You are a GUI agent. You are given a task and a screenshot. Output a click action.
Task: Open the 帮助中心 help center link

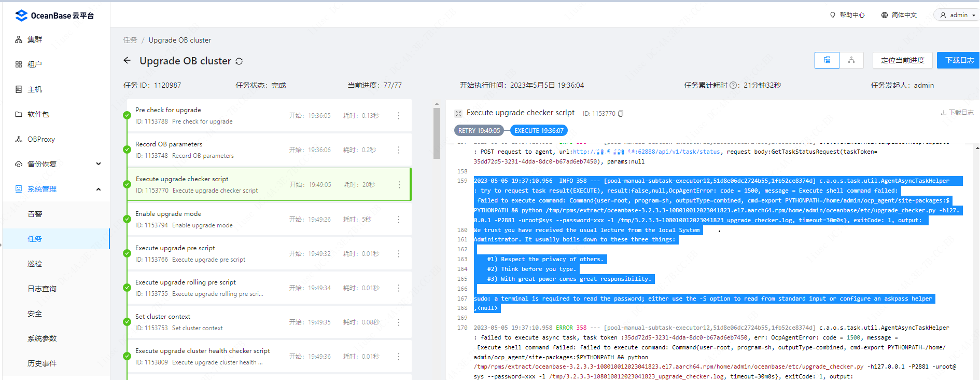click(847, 15)
